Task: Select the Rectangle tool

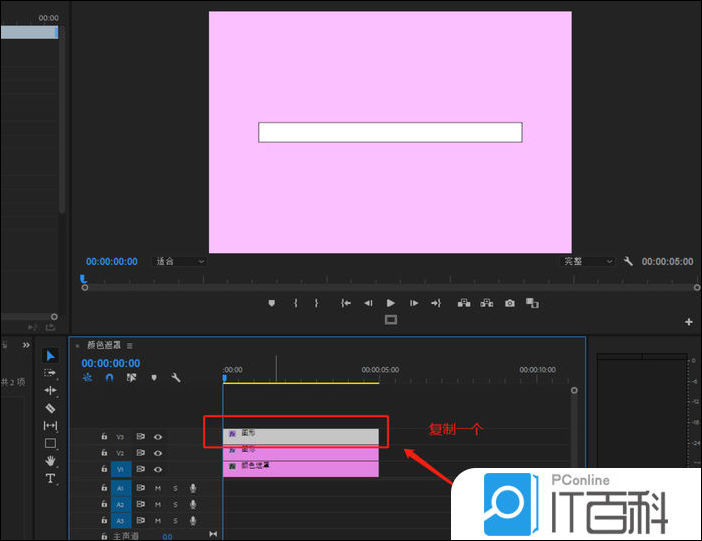Action: point(51,443)
